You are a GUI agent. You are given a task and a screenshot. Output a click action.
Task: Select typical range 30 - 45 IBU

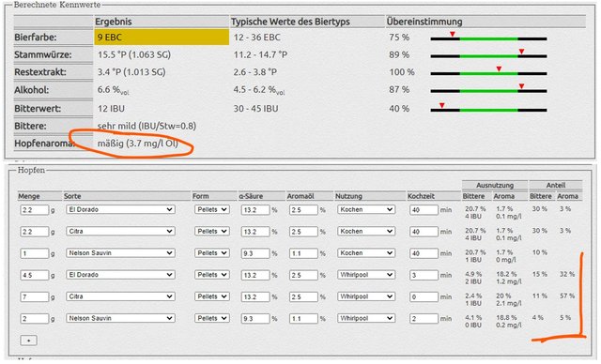[x=255, y=109]
